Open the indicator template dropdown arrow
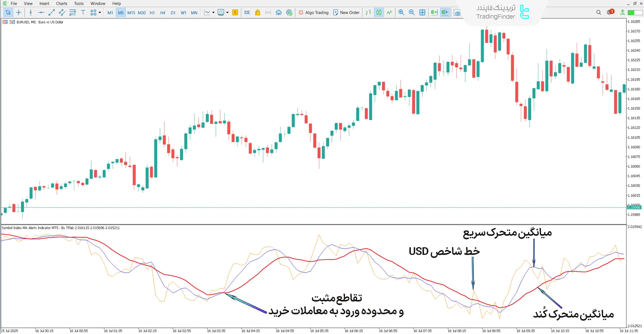Screen dimensions: 644x334 [x=228, y=12]
